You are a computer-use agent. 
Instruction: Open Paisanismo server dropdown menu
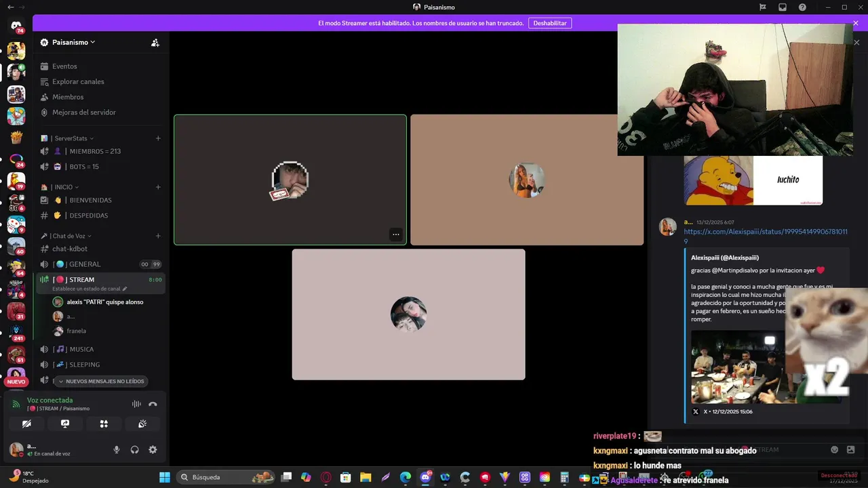coord(74,42)
